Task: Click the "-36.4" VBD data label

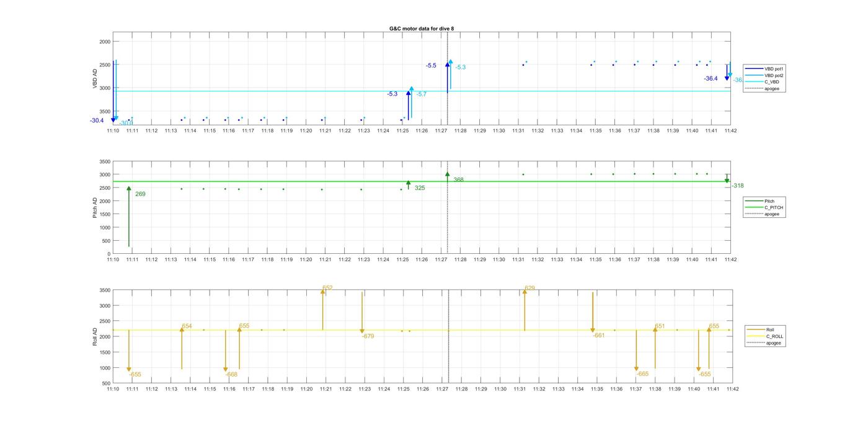Action: [x=711, y=79]
